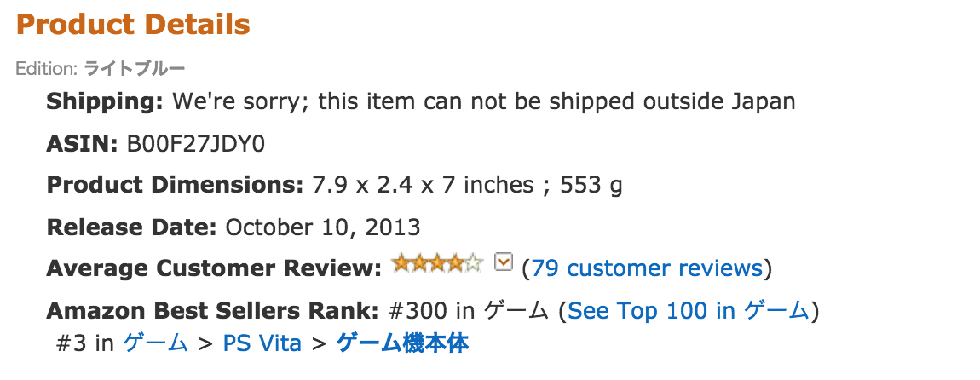This screenshot has width=980, height=380.
Task: Click the Product Details heading
Action: [x=133, y=25]
